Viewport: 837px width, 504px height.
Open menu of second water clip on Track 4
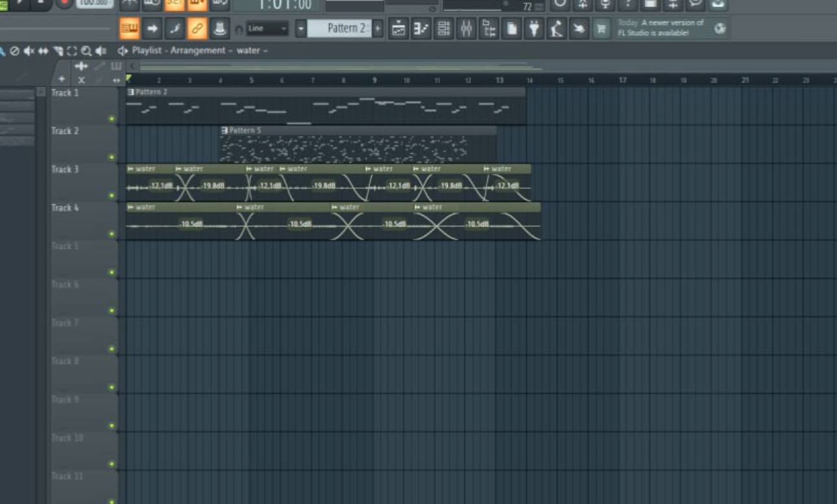point(240,208)
